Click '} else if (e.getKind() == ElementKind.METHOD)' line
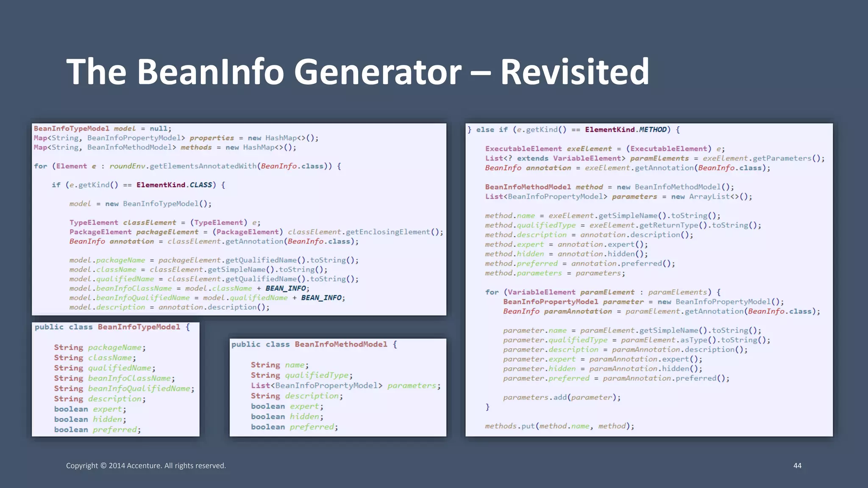 point(574,130)
